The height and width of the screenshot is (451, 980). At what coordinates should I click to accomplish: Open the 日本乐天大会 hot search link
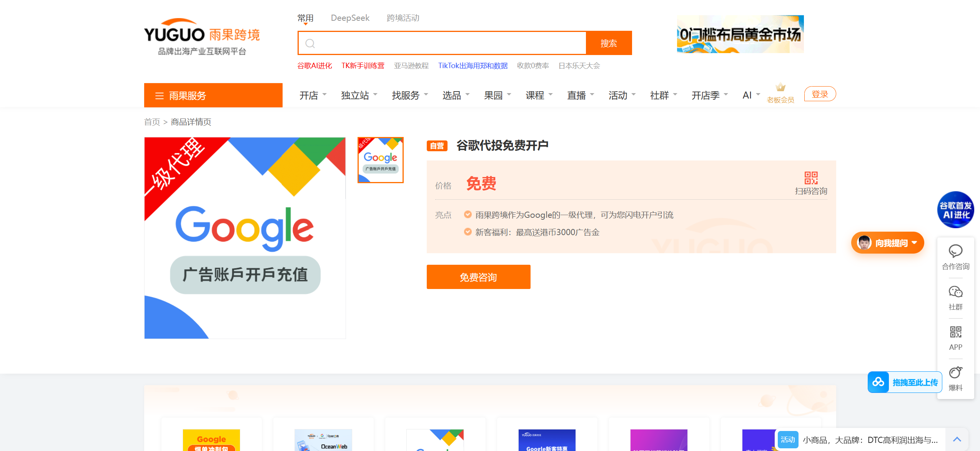pyautogui.click(x=579, y=66)
